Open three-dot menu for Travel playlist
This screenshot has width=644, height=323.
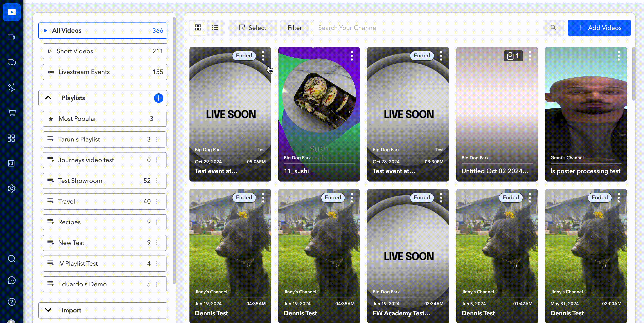pos(157,201)
